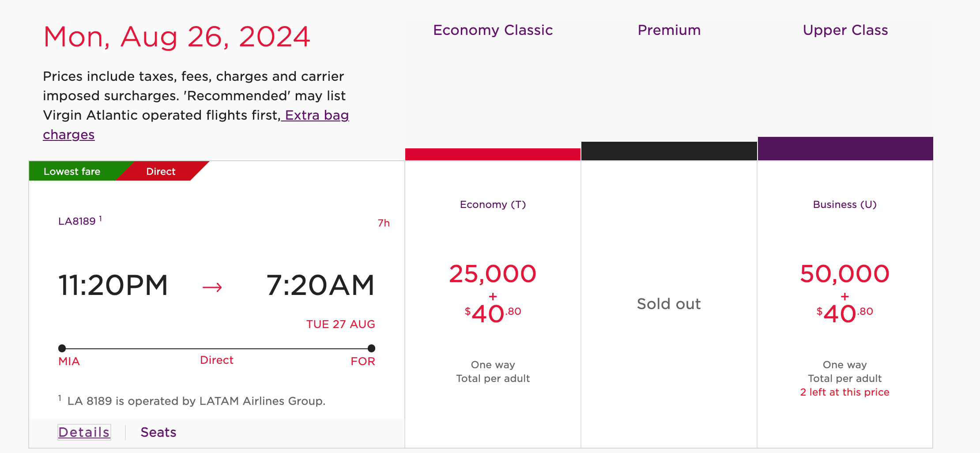Screen dimensions: 980x453
Task: Click the green Lowest fare badge
Action: point(72,171)
